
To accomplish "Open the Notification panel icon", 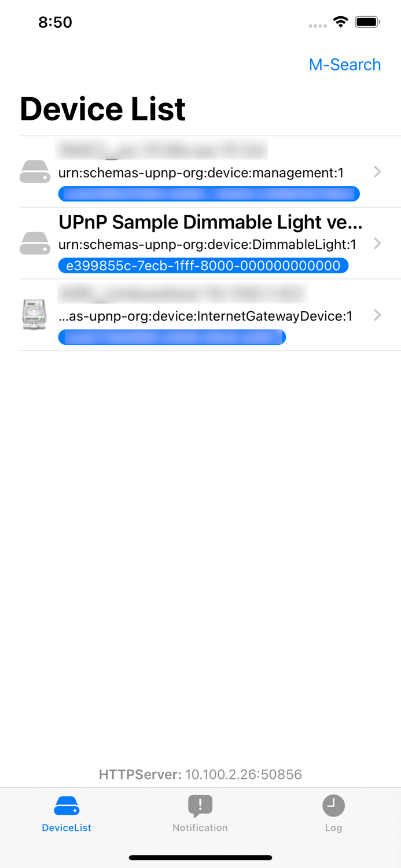I will tap(200, 805).
